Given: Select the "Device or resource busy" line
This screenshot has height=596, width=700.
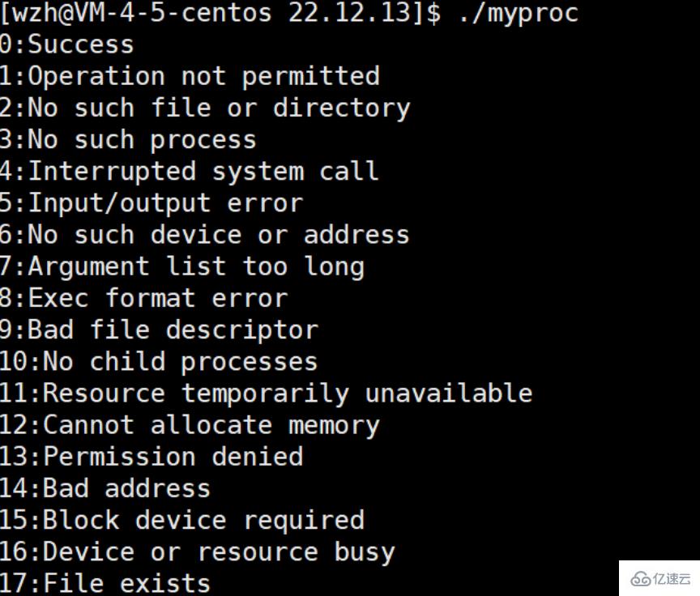Looking at the screenshot, I should point(198,551).
